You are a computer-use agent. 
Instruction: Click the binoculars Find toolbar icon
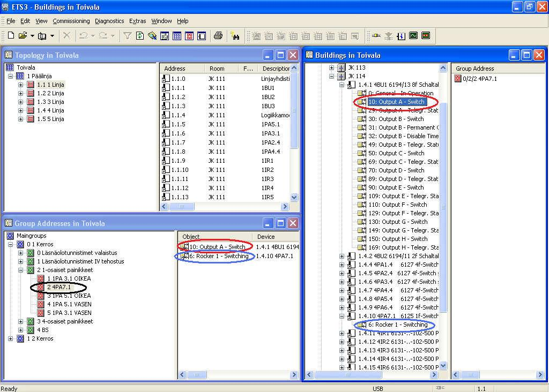tap(235, 36)
